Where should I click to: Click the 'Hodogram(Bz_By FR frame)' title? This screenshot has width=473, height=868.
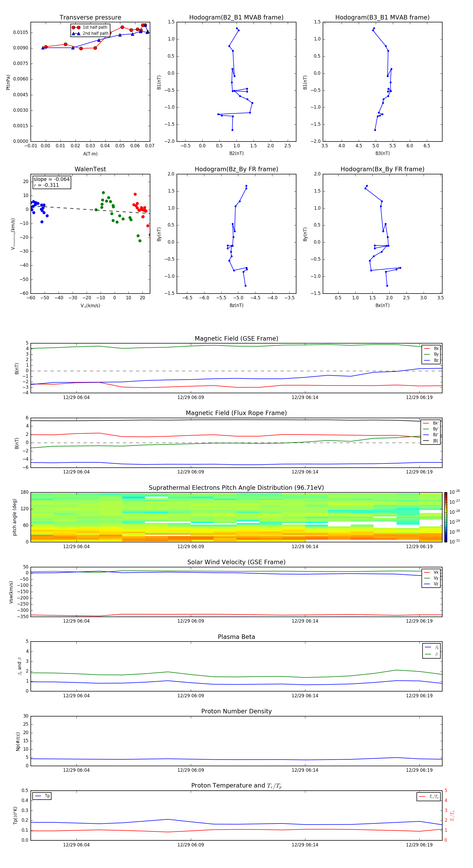coord(236,169)
